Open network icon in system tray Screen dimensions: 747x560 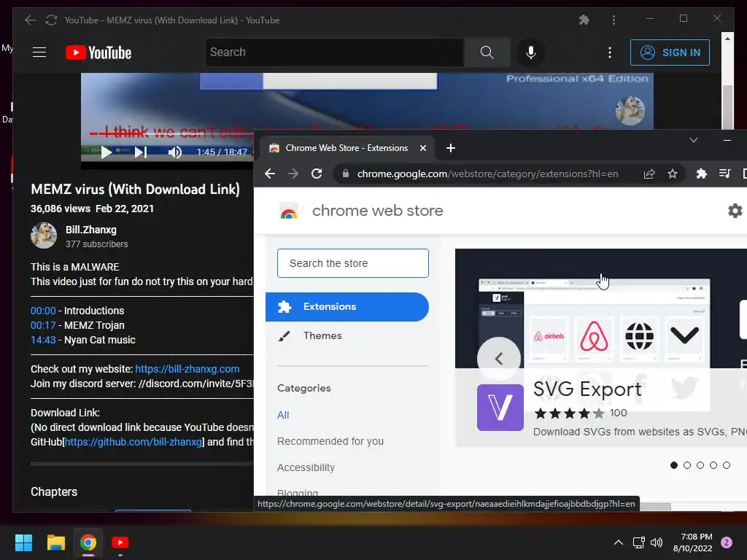[x=638, y=542]
